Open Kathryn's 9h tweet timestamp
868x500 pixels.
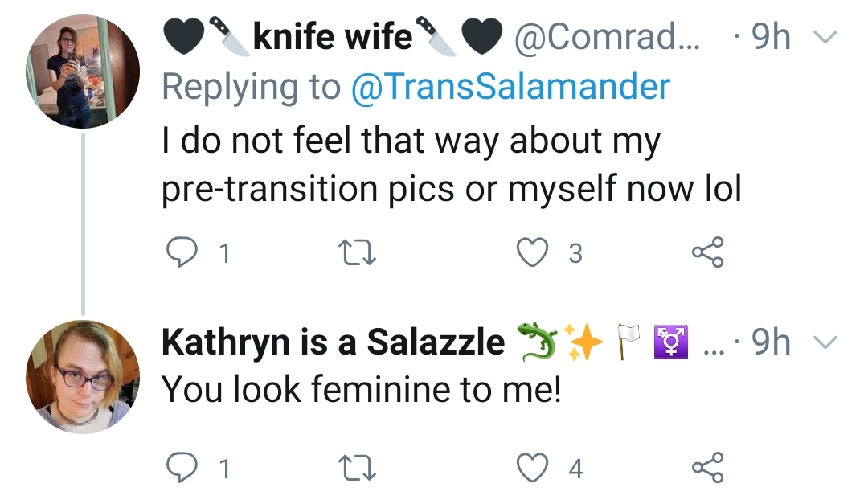771,342
